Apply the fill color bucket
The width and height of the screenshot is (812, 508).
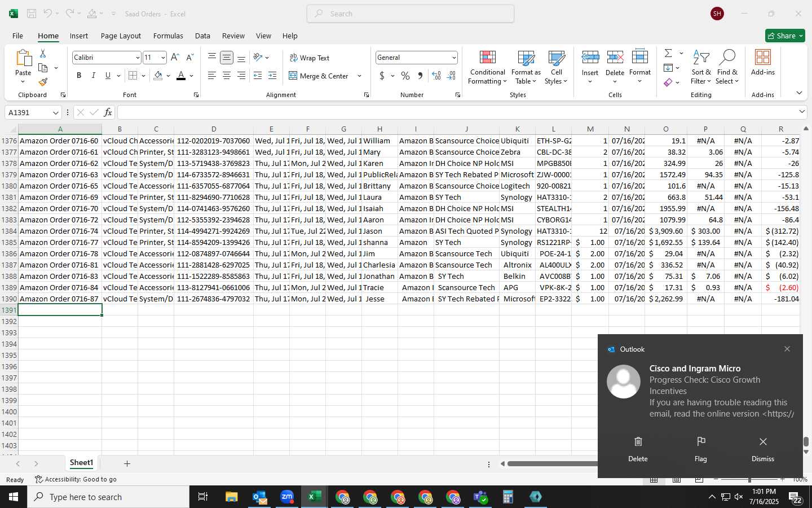click(158, 76)
